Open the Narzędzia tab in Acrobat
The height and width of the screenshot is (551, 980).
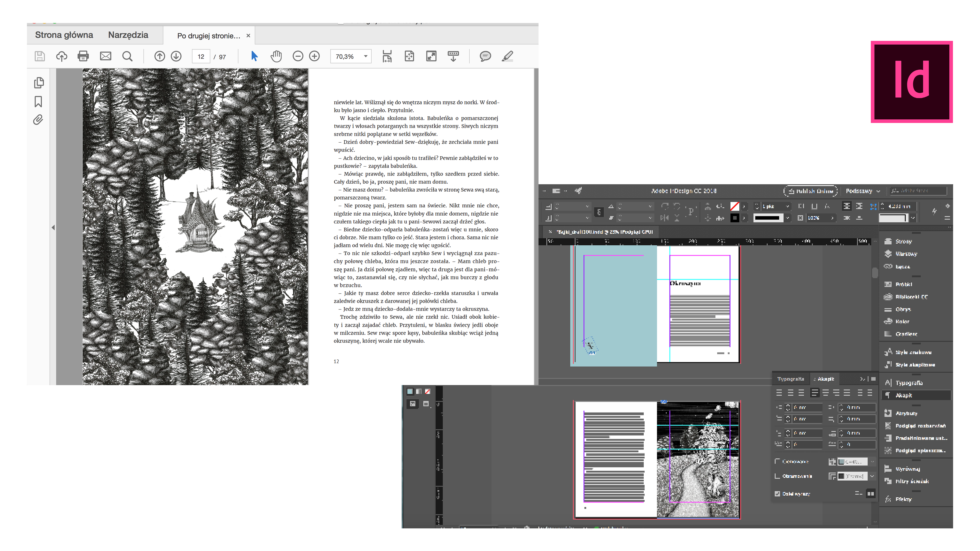click(128, 35)
